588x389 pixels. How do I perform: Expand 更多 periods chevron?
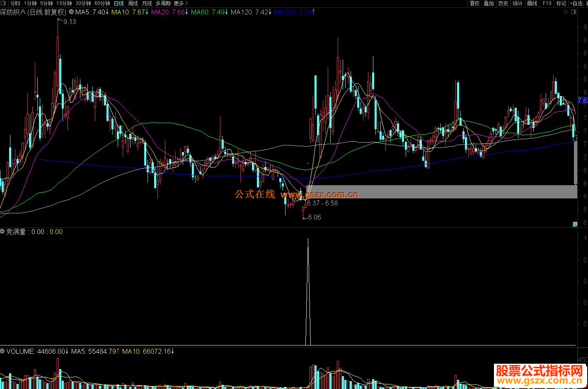(186, 3)
